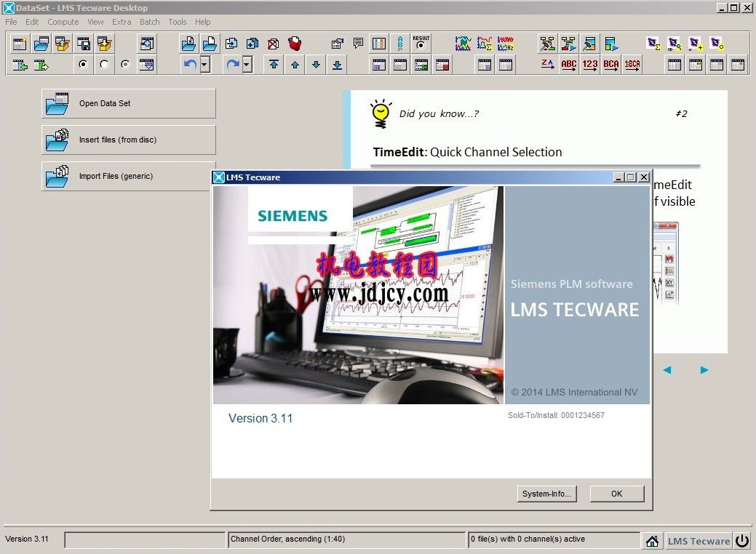Click the table with yellow right arrow icon
This screenshot has width=756, height=554.
point(41,65)
